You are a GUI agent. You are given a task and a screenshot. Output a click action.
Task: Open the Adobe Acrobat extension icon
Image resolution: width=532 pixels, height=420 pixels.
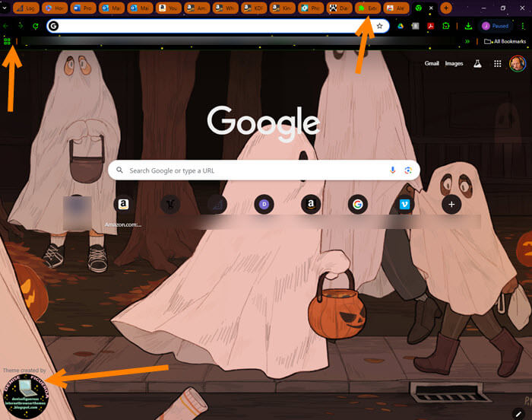click(431, 26)
